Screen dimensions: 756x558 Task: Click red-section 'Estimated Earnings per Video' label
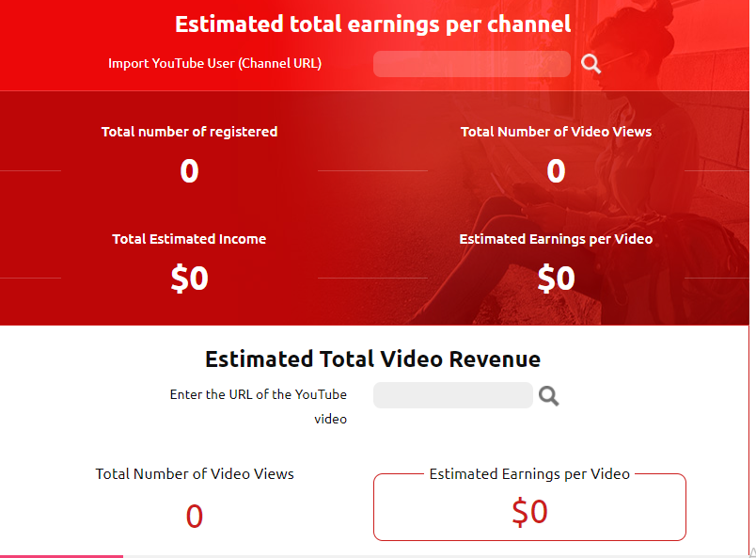(556, 239)
